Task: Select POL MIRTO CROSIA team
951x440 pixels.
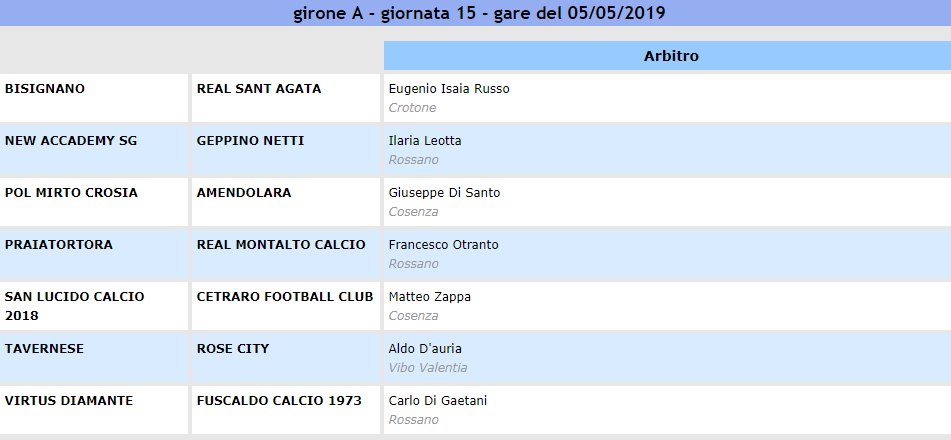Action: tap(71, 193)
